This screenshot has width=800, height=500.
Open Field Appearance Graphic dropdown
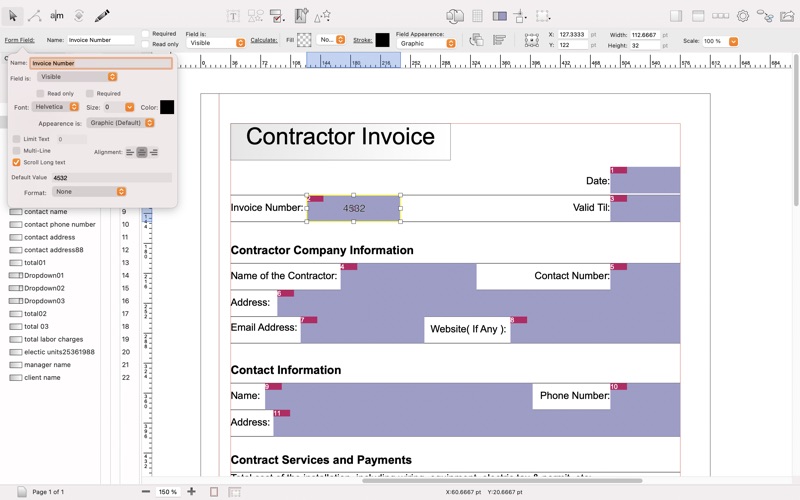coord(426,44)
